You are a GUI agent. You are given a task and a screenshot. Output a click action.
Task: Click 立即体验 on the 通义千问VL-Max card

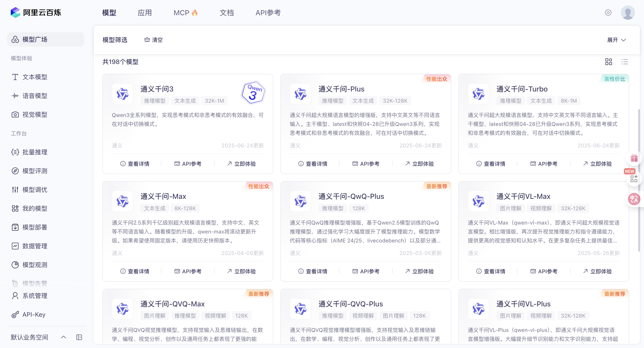(x=597, y=271)
